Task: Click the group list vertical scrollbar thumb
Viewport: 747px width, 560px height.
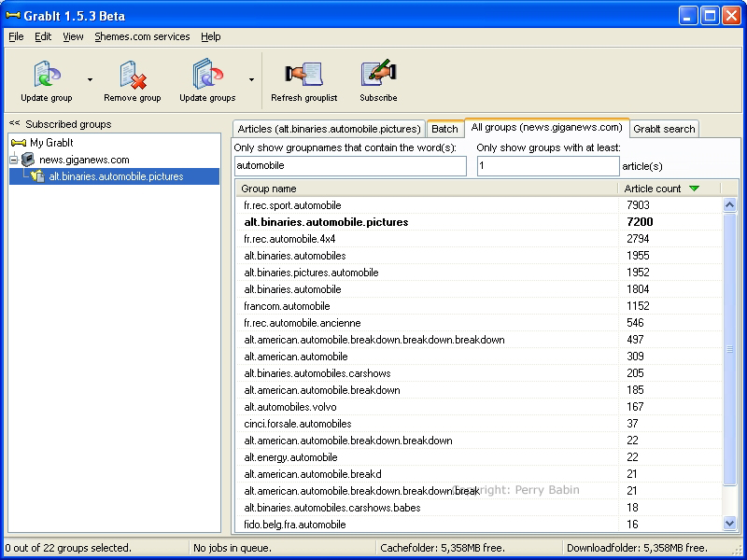Action: (729, 349)
